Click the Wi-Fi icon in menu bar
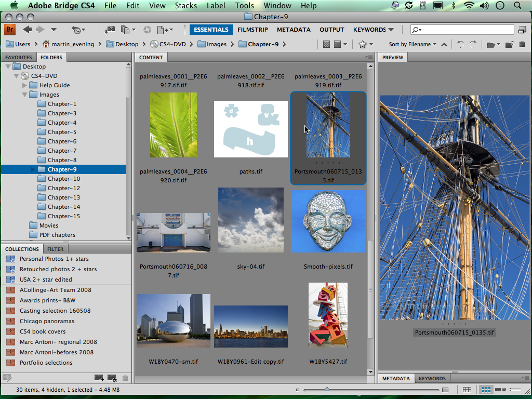 469,5
